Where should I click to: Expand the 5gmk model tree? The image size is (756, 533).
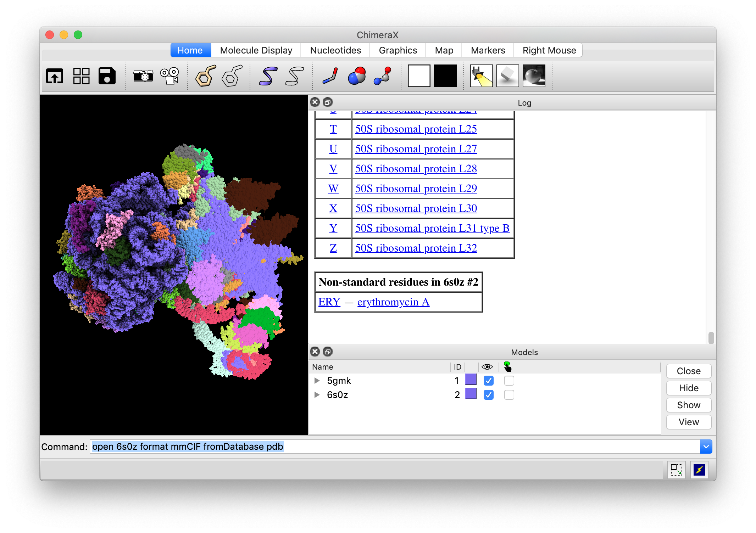click(x=317, y=381)
